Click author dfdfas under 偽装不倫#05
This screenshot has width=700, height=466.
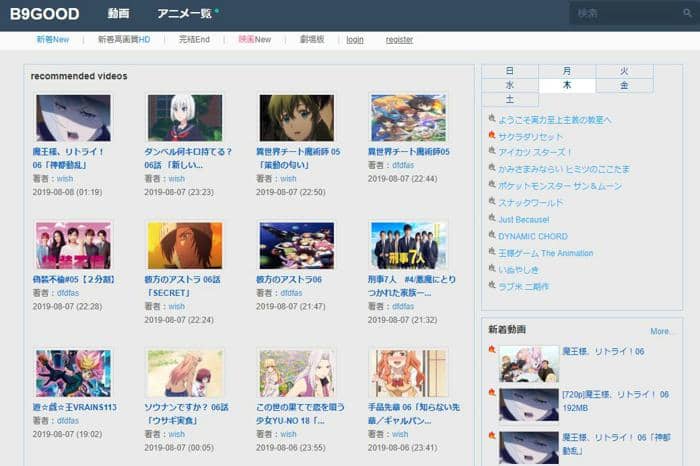coord(68,293)
